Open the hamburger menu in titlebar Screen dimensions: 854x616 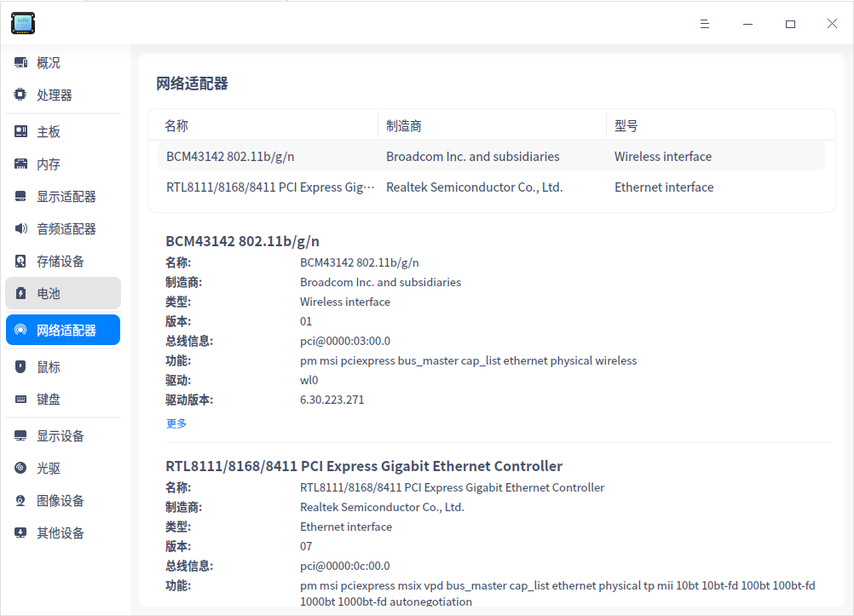[x=705, y=24]
